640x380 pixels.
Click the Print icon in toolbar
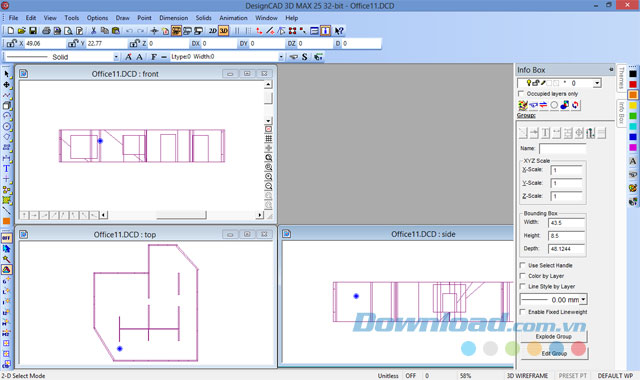point(46,31)
